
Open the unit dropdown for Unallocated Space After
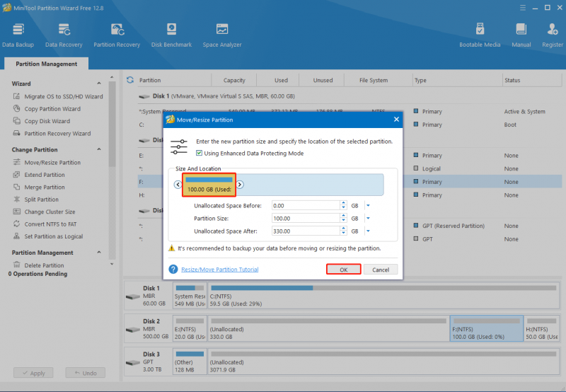tap(368, 231)
